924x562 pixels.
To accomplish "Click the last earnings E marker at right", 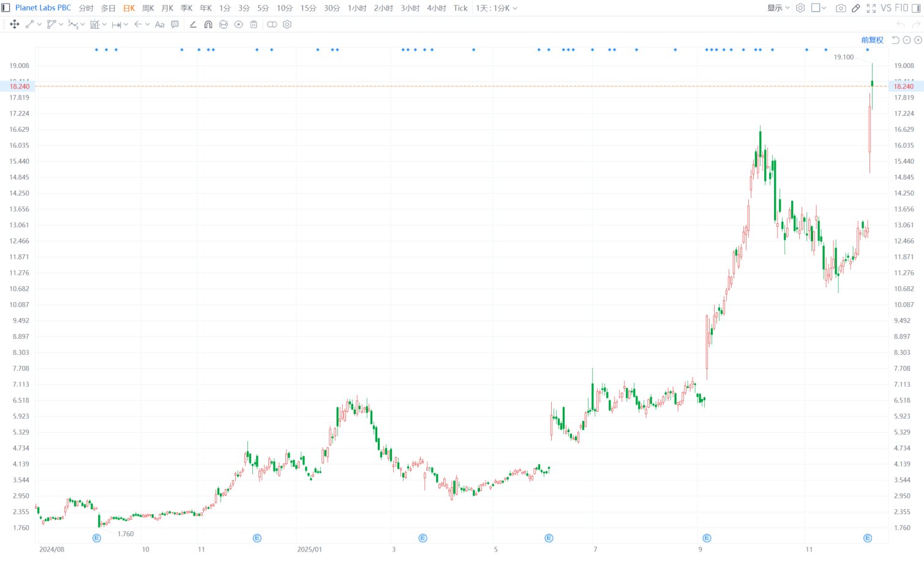I will [x=868, y=538].
